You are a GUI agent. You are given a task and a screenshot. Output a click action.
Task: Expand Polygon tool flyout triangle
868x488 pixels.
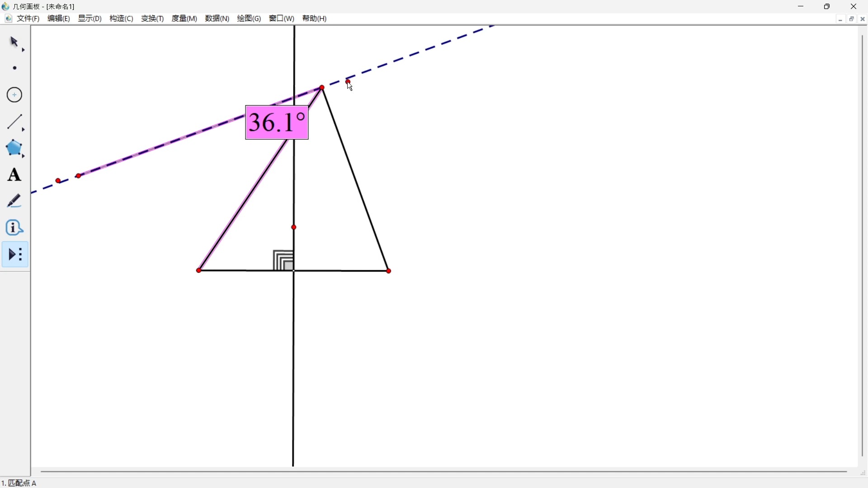coord(23,156)
